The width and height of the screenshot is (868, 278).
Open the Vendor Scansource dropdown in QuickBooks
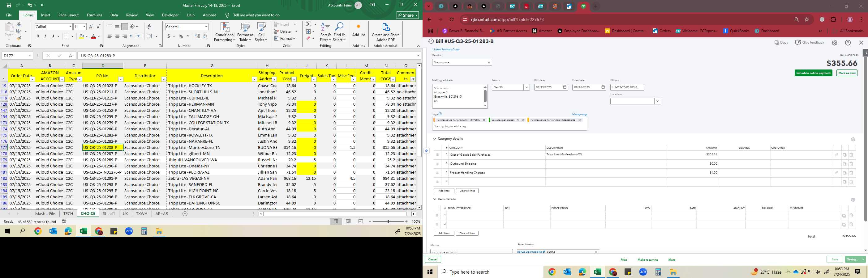click(x=488, y=62)
